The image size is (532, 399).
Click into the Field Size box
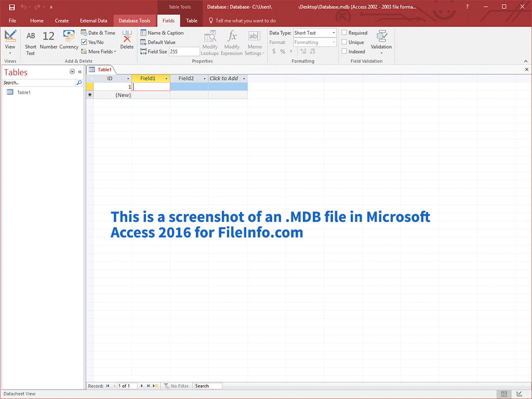[184, 51]
